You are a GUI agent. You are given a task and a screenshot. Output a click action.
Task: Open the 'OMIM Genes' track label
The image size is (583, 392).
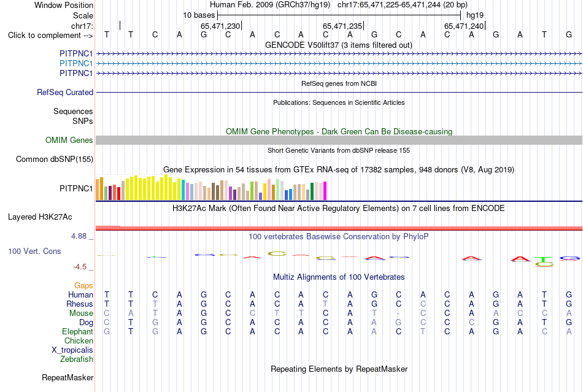tap(69, 140)
